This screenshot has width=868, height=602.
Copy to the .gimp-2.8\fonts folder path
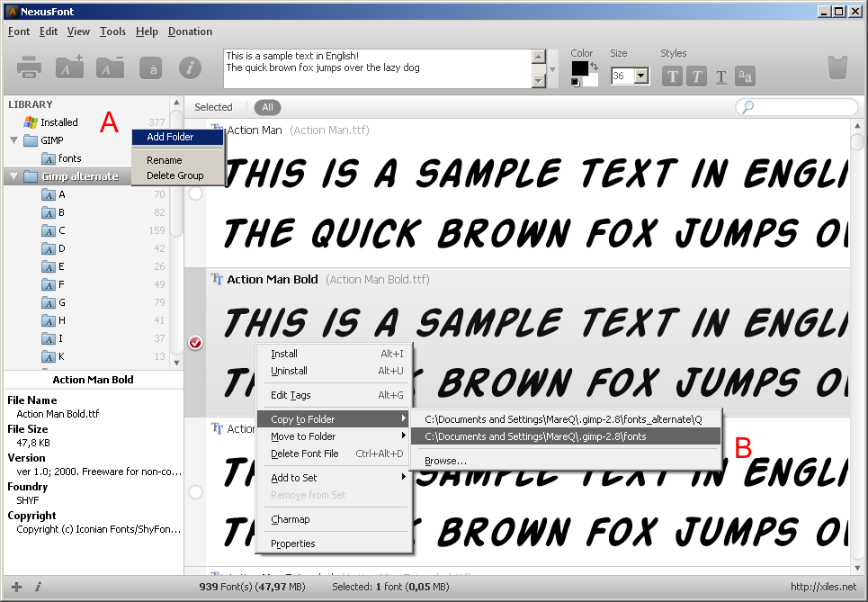[x=566, y=436]
